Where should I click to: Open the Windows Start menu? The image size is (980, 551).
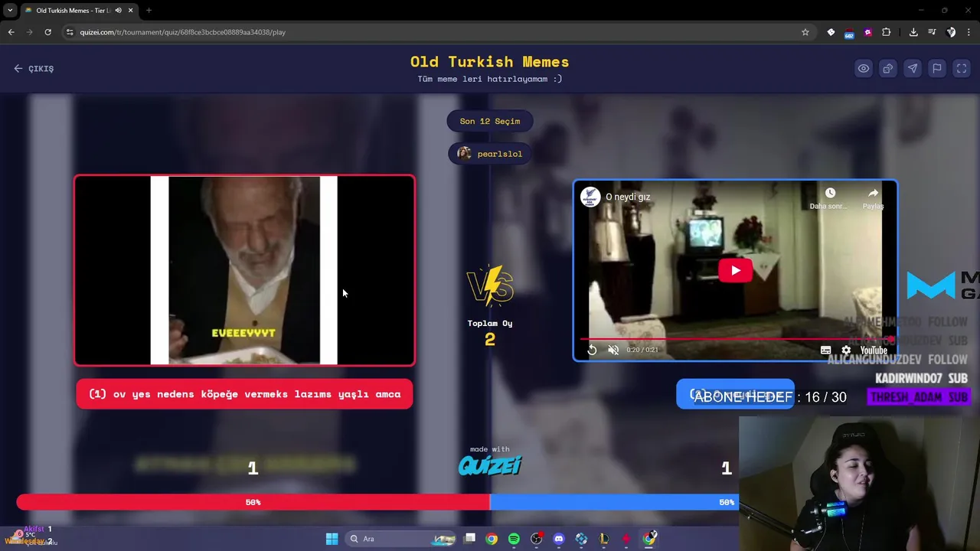point(332,539)
